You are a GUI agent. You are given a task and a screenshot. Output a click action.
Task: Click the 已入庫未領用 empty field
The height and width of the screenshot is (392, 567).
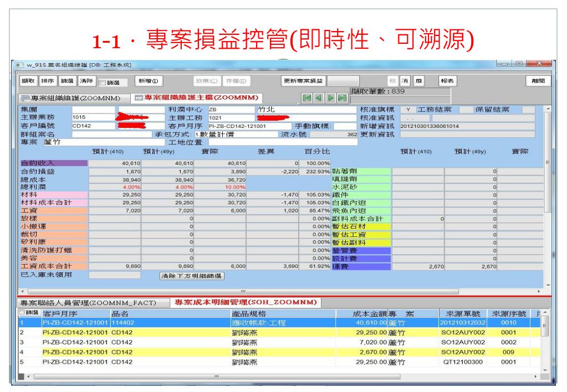point(115,275)
